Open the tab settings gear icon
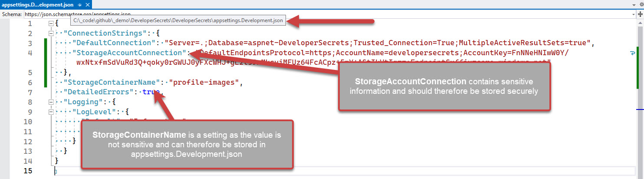 point(641,4)
